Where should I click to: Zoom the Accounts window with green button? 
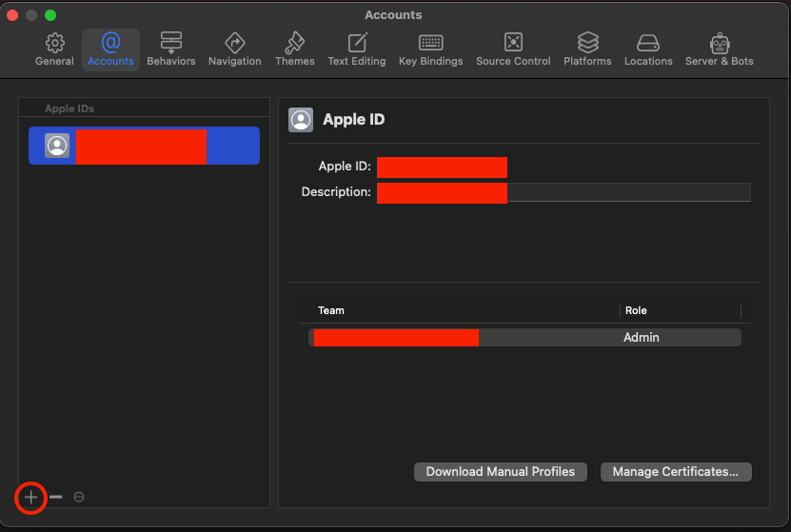tap(50, 15)
